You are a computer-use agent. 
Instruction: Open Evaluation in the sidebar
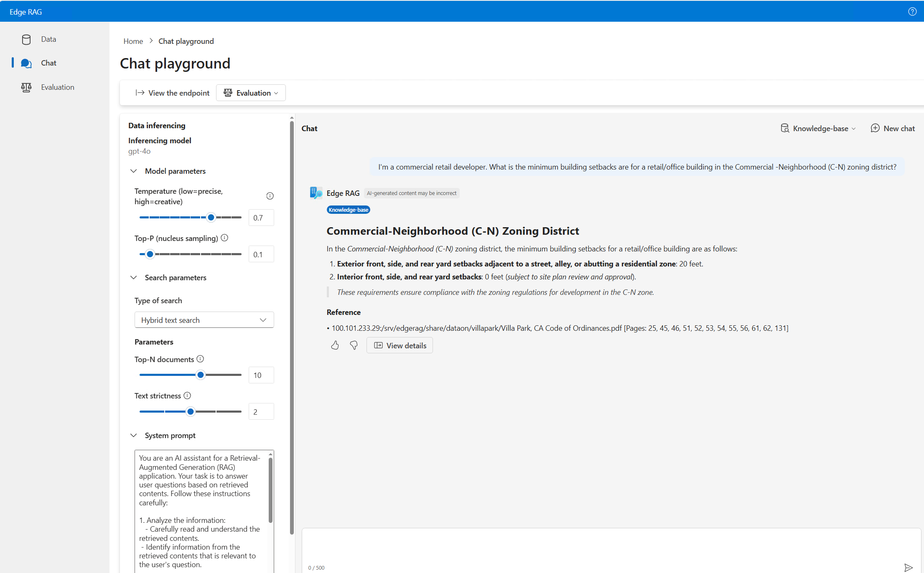tap(57, 87)
